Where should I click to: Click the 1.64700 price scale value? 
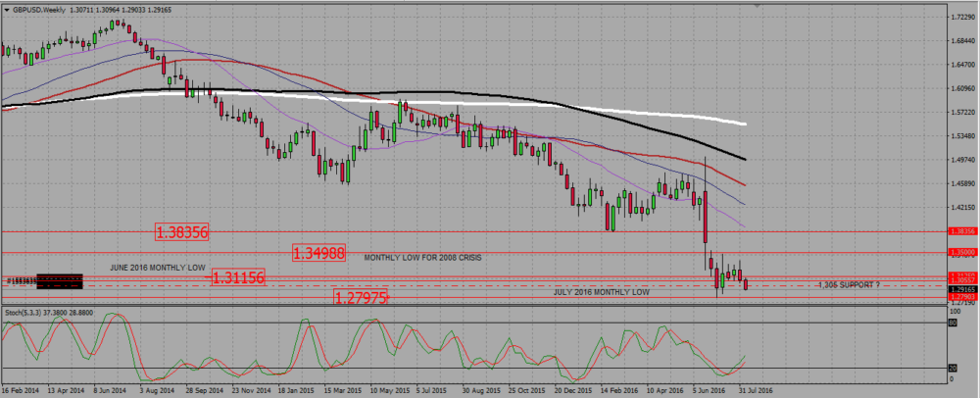pos(963,65)
